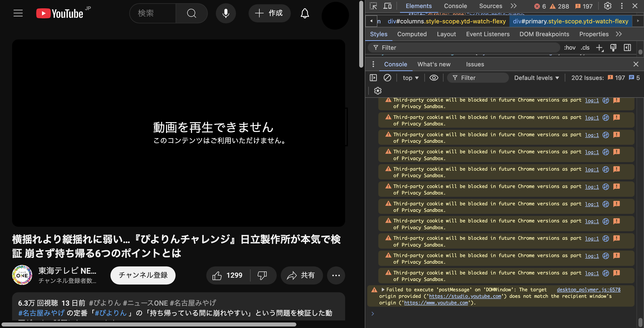This screenshot has width=644, height=328.
Task: Clear the console
Action: (387, 78)
